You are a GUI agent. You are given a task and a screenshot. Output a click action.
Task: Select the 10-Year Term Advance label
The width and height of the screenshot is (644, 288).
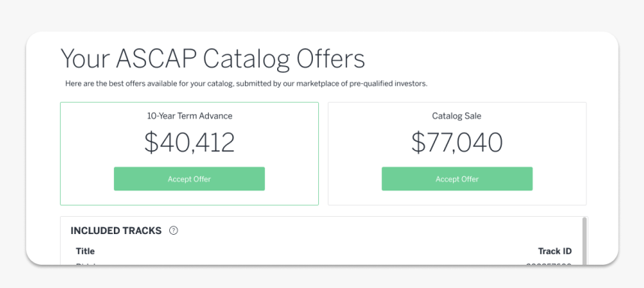click(x=189, y=116)
